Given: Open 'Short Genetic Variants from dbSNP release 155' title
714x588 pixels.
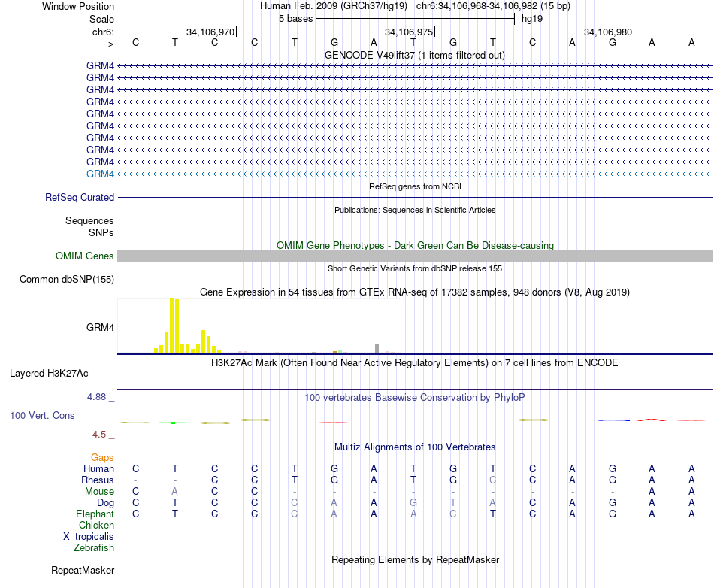Looking at the screenshot, I should tap(415, 268).
